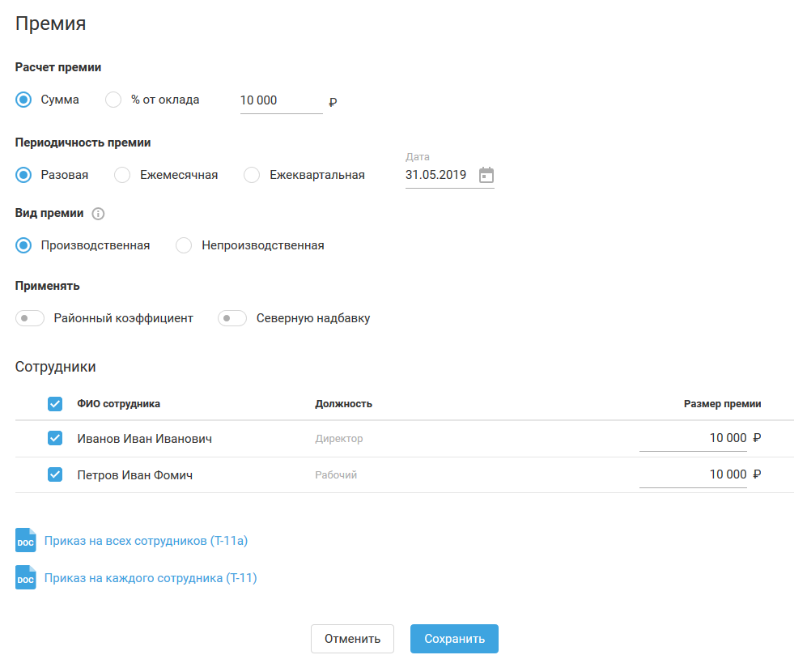This screenshot has width=807, height=672.
Task: Uncheck Петров Иван Фомич checkbox
Action: tap(55, 474)
